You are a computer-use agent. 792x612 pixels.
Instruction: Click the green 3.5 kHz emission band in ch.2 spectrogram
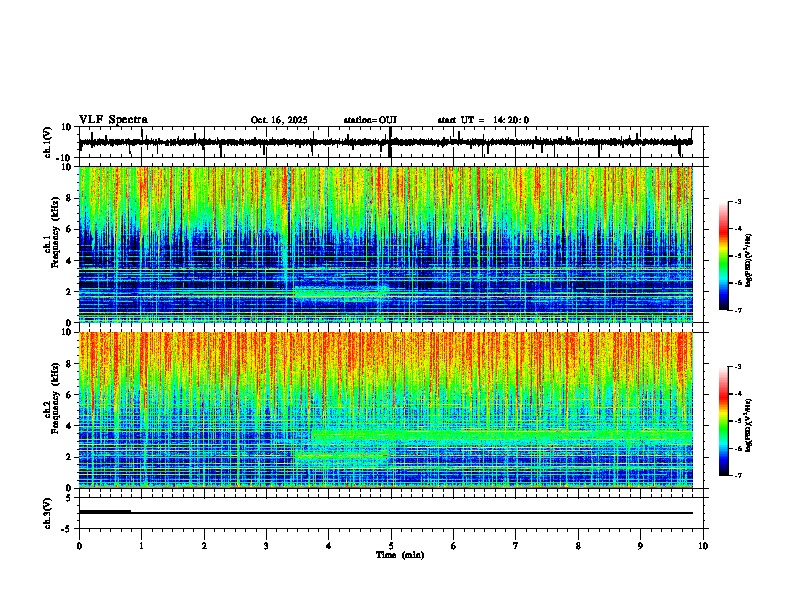(x=502, y=435)
